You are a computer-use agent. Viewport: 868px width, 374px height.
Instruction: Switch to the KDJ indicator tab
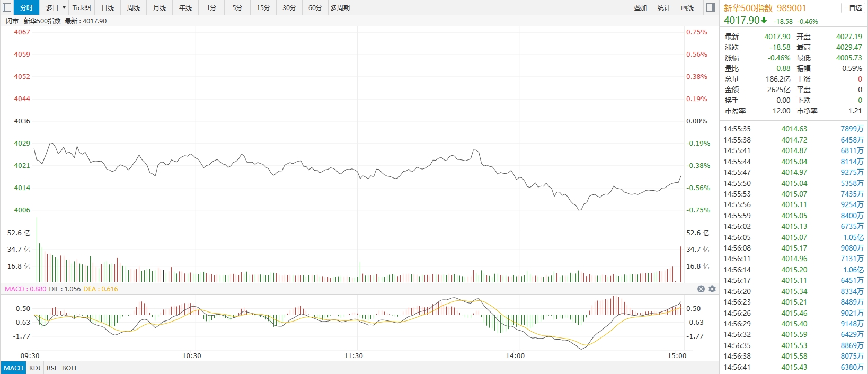pyautogui.click(x=35, y=368)
